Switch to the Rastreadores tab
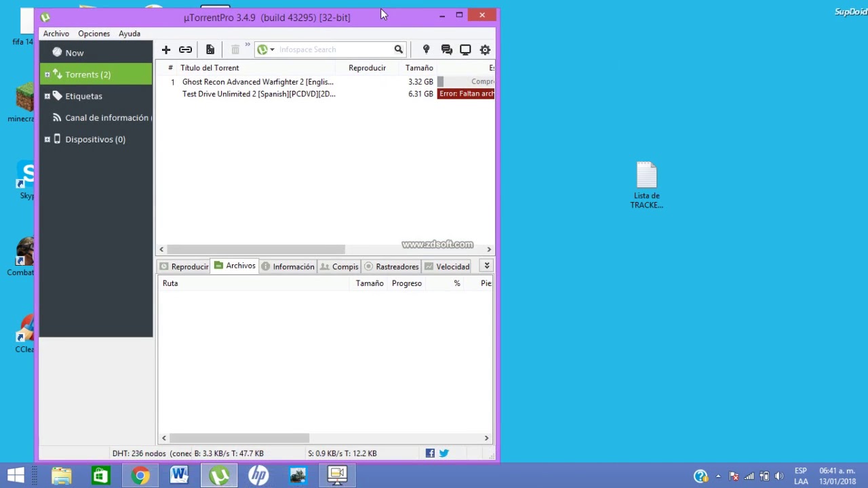The height and width of the screenshot is (488, 868). (x=391, y=266)
